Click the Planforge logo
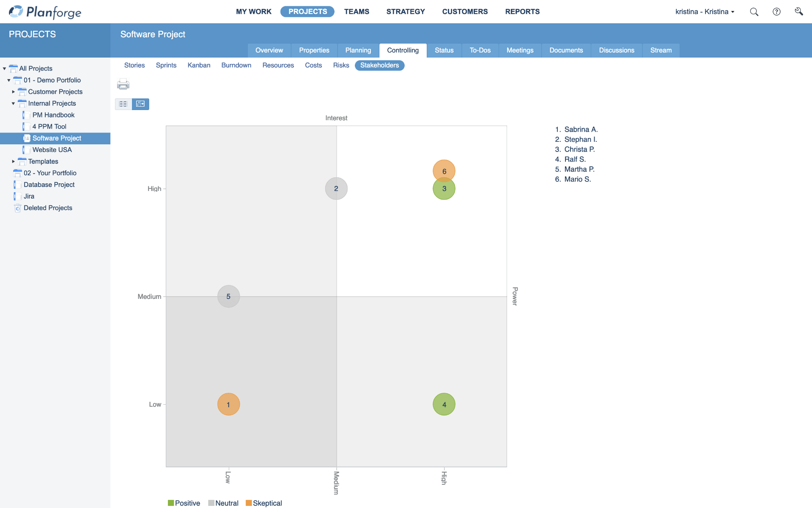 click(45, 12)
